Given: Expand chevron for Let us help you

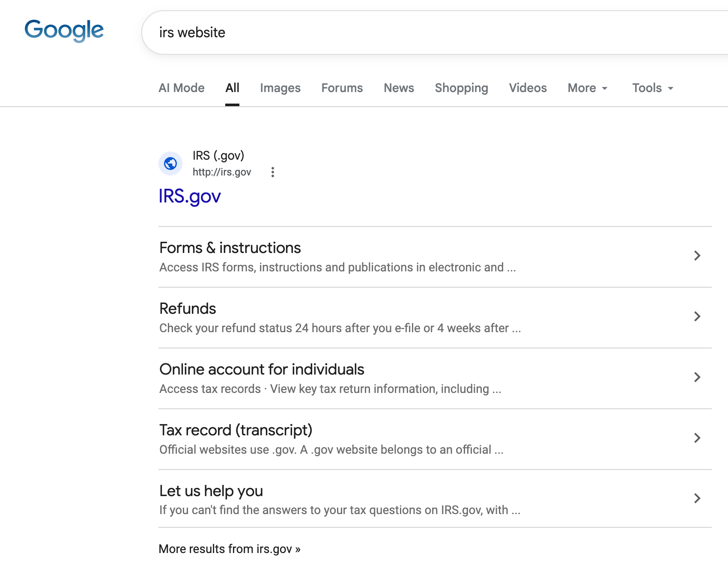Looking at the screenshot, I should click(697, 498).
